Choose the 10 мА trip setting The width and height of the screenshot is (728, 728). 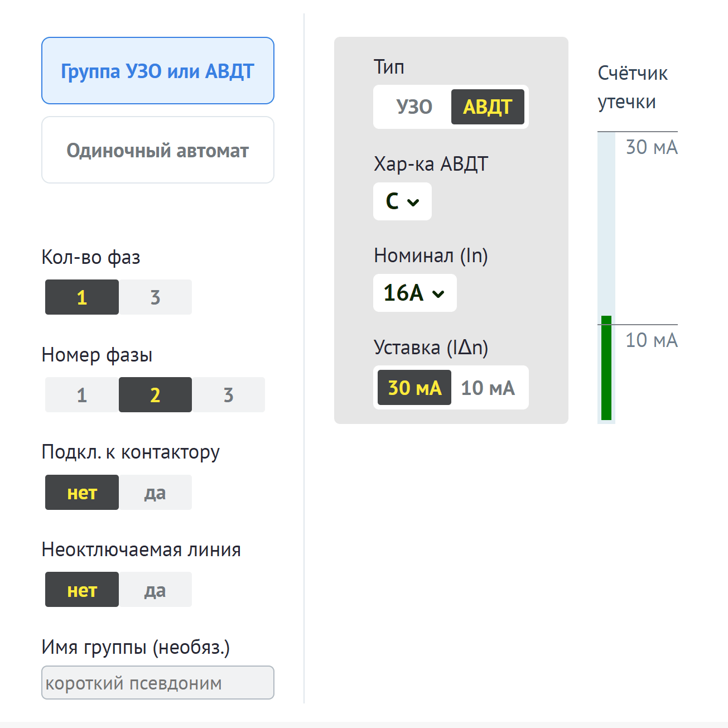point(488,387)
